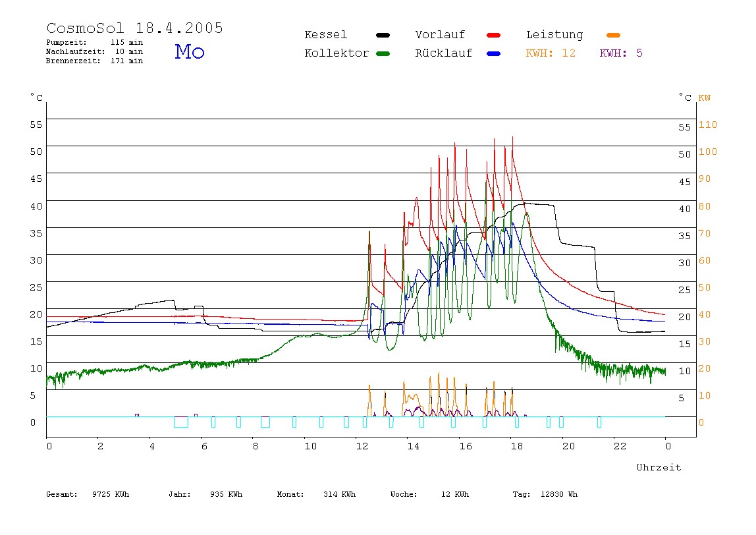Viewport: 756px width, 535px height.
Task: Click the "Leistung" legend label
Action: pyautogui.click(x=554, y=35)
